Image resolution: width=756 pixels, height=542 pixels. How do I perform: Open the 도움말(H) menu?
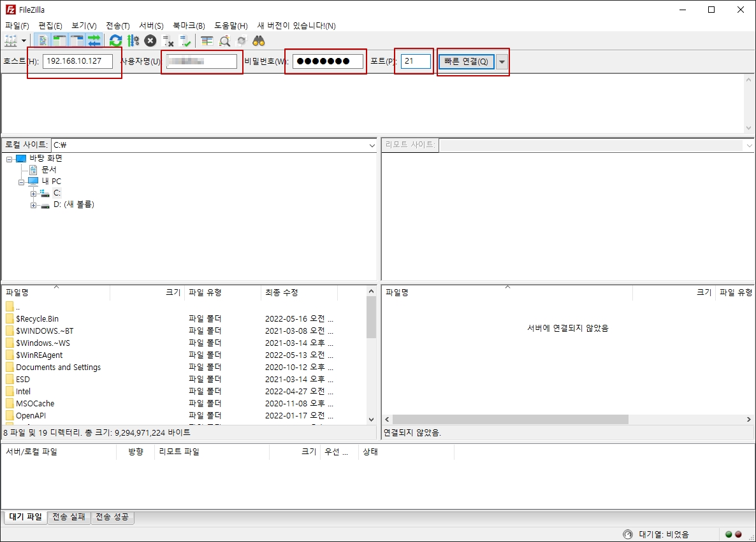231,25
